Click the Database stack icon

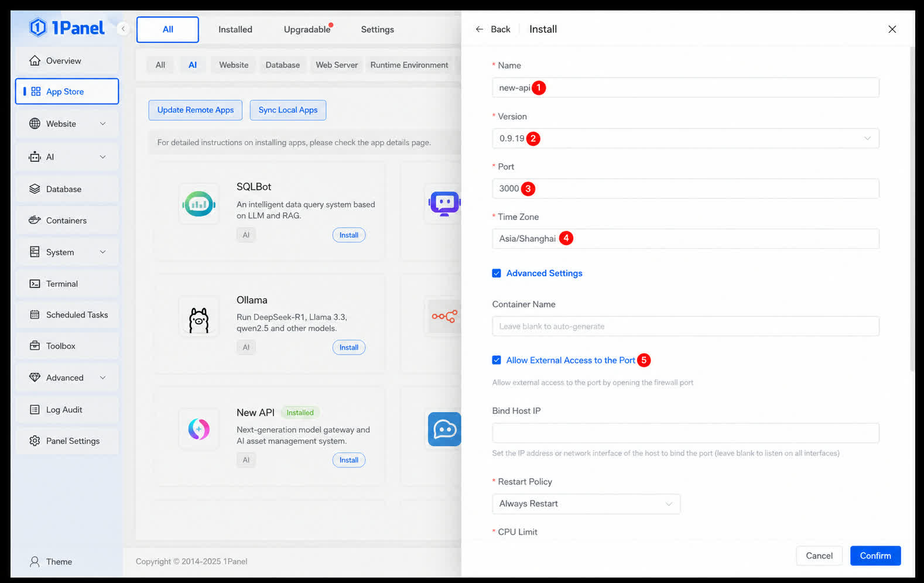(35, 189)
